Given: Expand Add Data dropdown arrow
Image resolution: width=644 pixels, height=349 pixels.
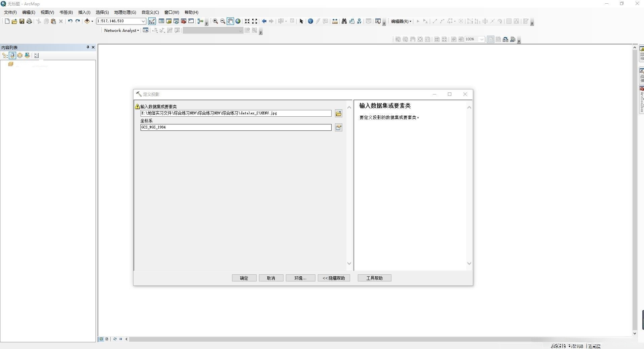Looking at the screenshot, I should click(x=92, y=21).
